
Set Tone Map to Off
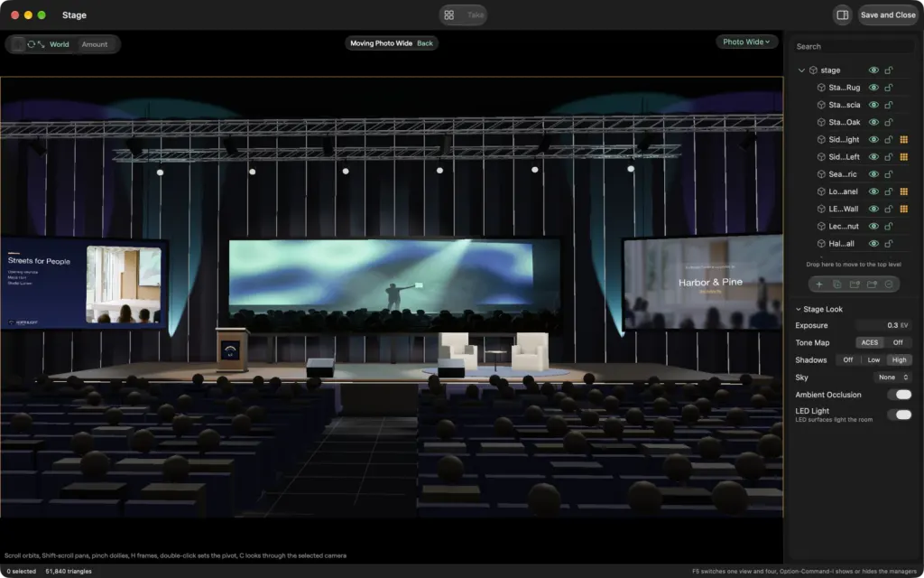(x=898, y=342)
